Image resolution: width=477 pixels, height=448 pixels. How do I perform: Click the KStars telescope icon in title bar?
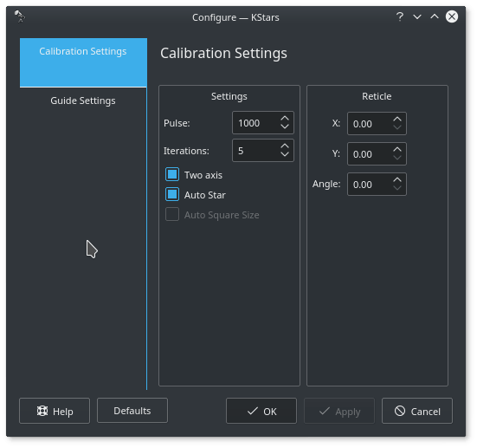point(20,16)
